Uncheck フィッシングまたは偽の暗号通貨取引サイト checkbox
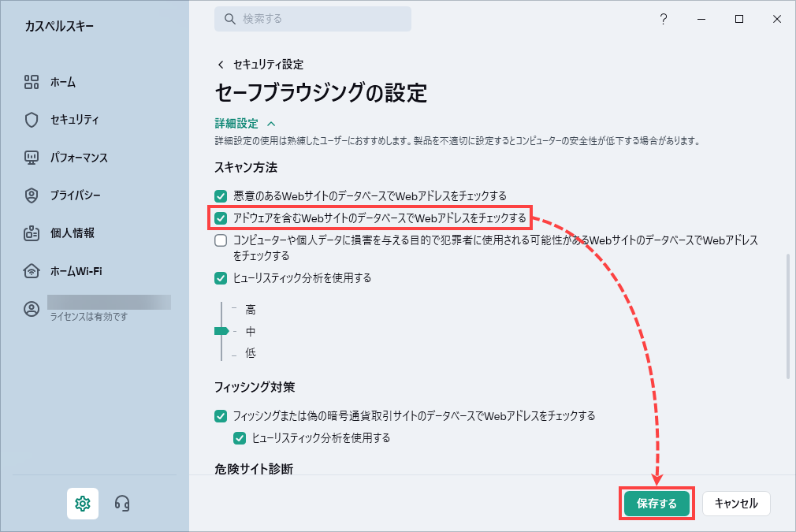 click(x=223, y=416)
